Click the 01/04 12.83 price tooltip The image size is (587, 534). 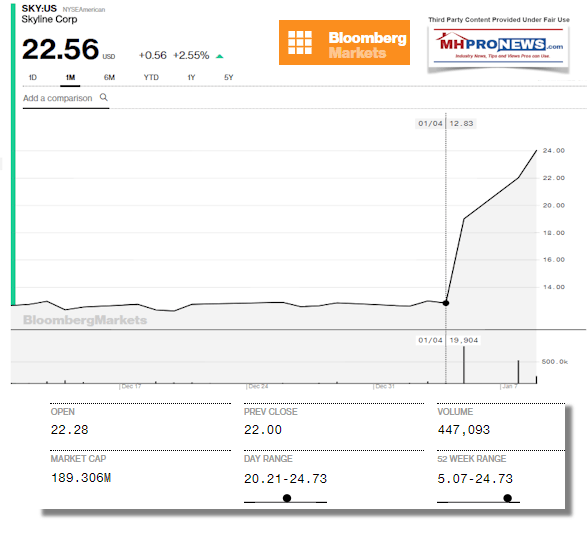445,124
